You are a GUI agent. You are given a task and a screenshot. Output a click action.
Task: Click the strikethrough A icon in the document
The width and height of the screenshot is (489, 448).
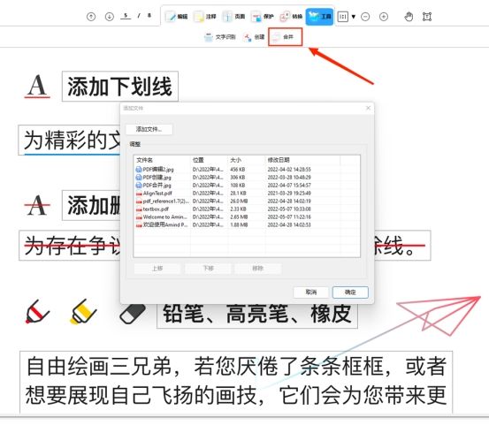click(37, 205)
